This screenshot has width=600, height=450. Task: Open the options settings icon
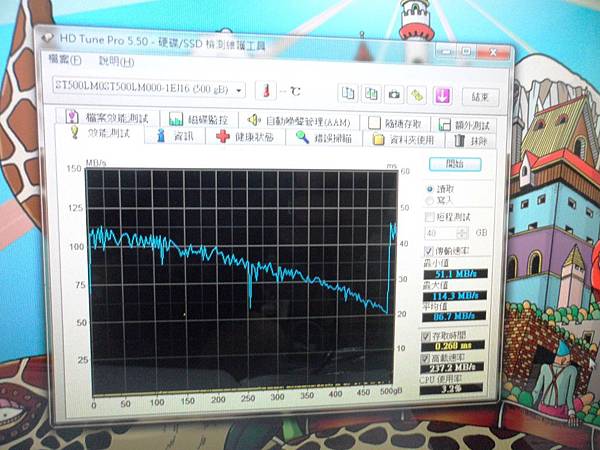click(417, 95)
